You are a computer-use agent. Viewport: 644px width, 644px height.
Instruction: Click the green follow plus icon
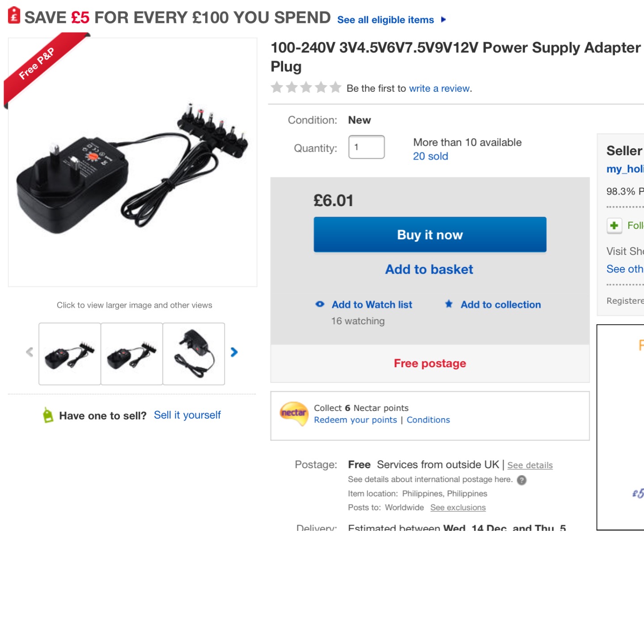(x=614, y=225)
